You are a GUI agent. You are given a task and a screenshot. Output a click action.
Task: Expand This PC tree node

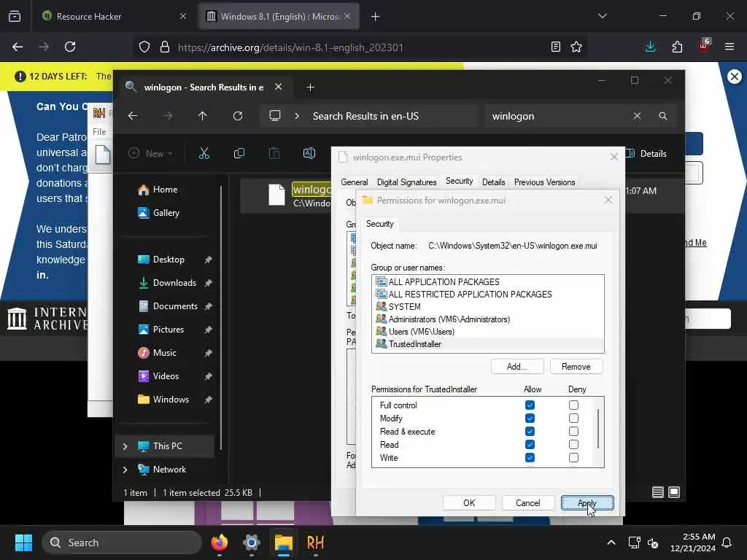(x=125, y=446)
